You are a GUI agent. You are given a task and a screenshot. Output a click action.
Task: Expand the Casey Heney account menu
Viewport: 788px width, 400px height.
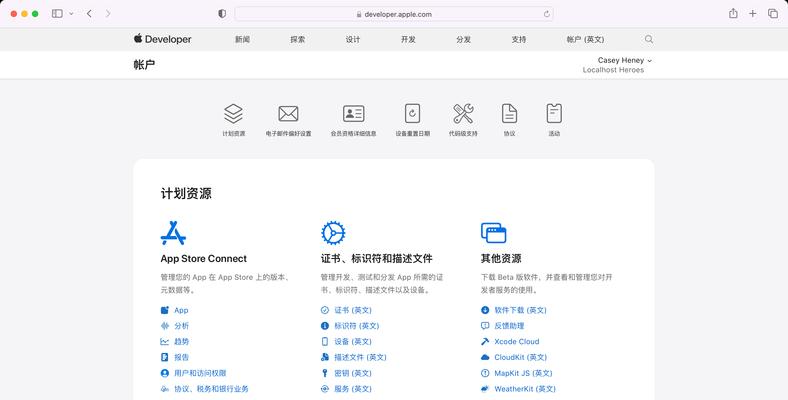[x=625, y=60]
